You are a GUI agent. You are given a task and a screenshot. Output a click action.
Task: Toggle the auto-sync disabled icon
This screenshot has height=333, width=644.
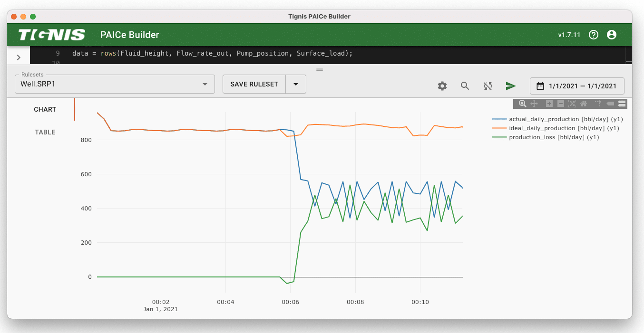(x=488, y=86)
